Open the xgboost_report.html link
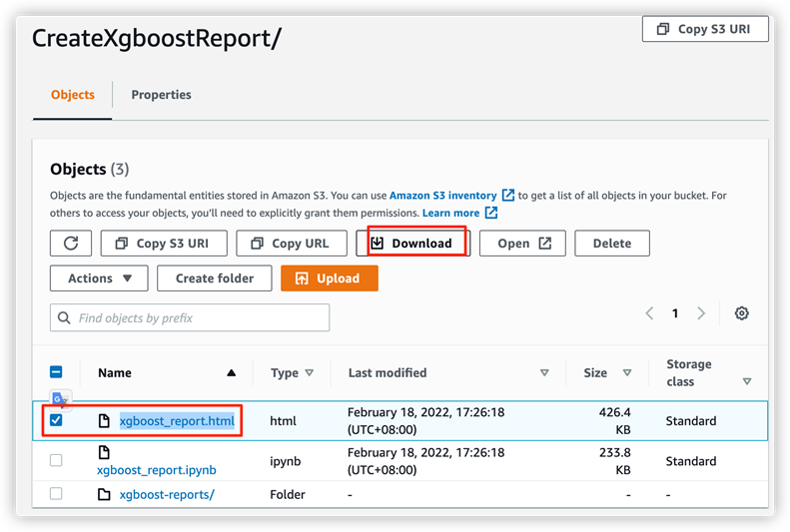This screenshot has height=532, width=790. pyautogui.click(x=177, y=421)
